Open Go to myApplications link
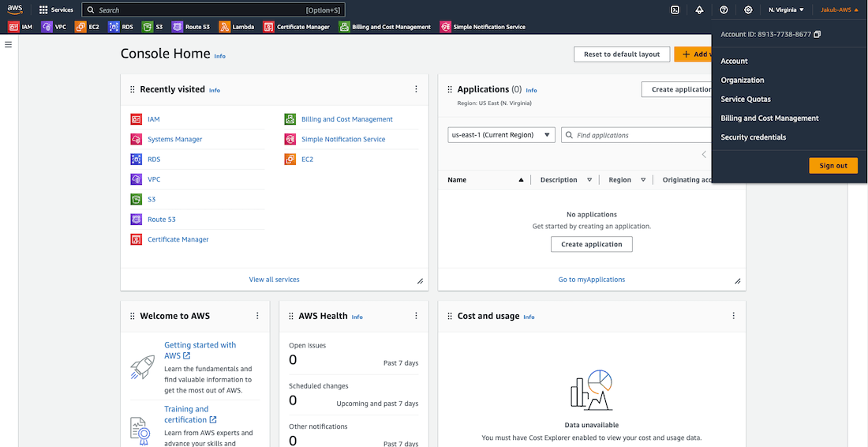The image size is (868, 447). 591,280
